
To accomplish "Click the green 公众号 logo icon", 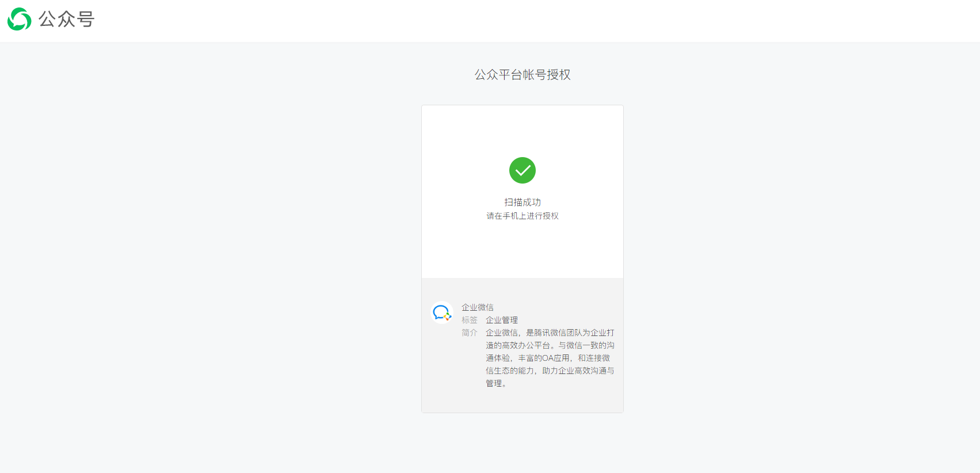I will (20, 19).
